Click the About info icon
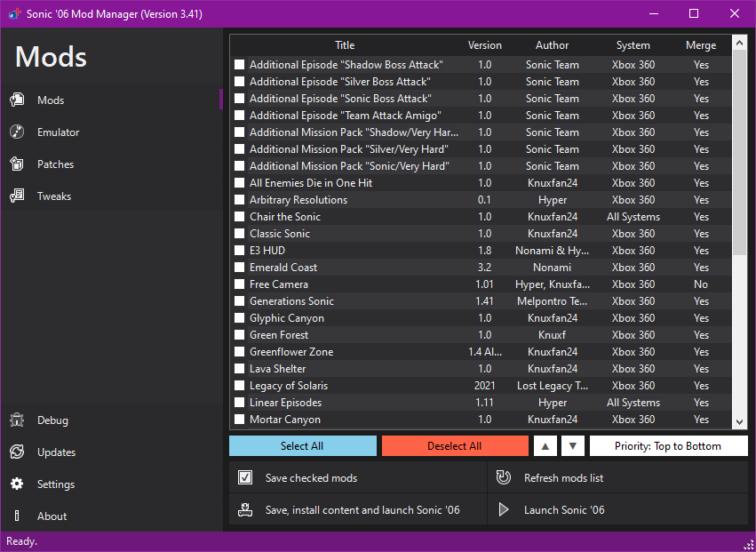756x552 pixels. click(x=16, y=516)
